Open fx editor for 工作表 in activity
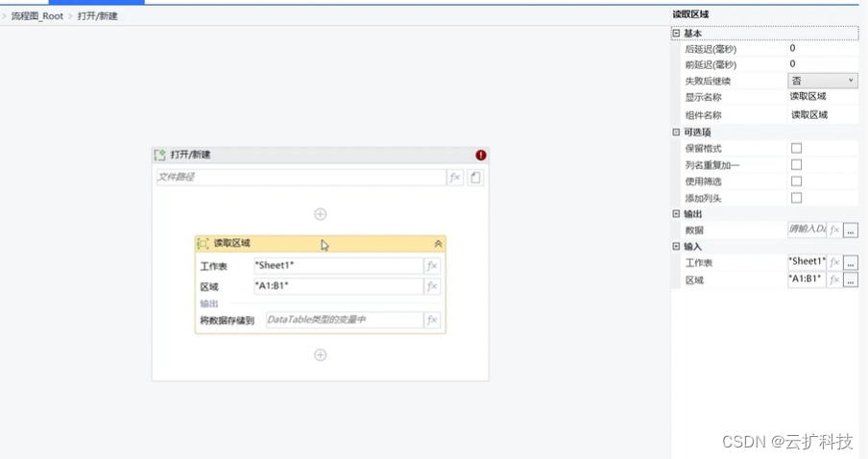Image resolution: width=868 pixels, height=459 pixels. [432, 266]
